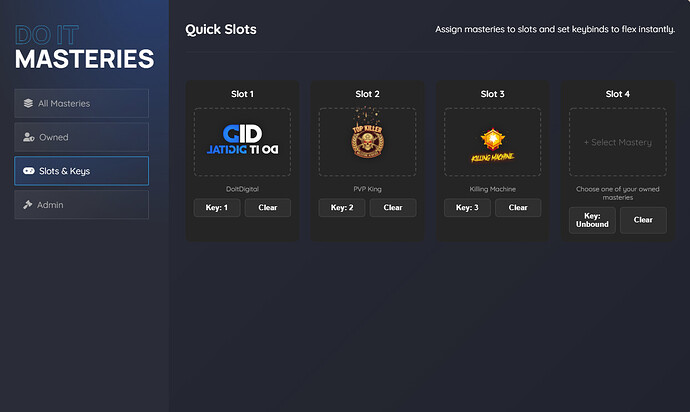
Task: Click the Slot 1 heading
Action: [242, 94]
